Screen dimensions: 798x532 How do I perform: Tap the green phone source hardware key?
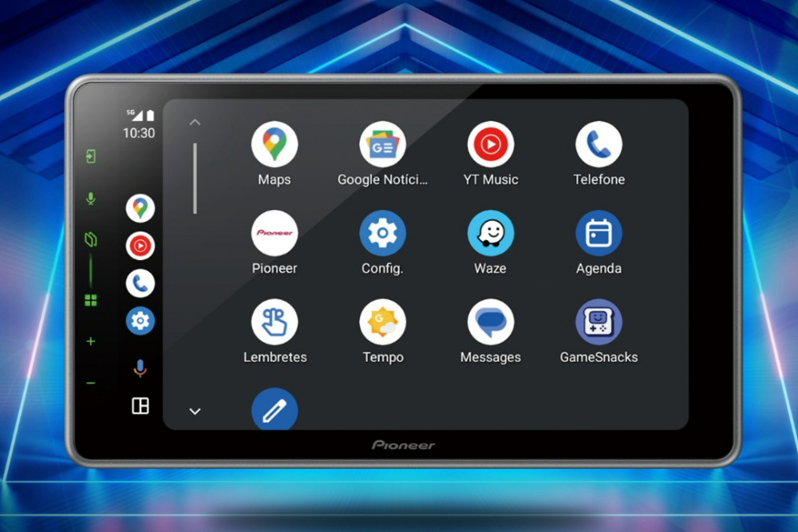[x=91, y=156]
